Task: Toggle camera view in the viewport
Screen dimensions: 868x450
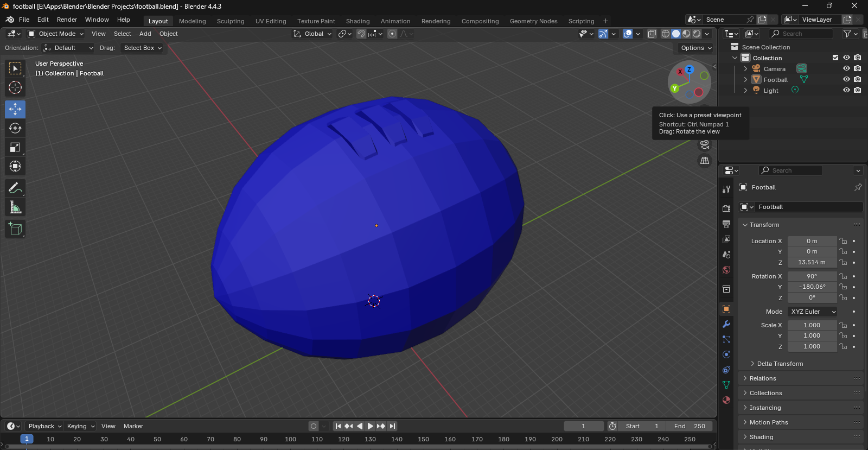Action: [705, 144]
